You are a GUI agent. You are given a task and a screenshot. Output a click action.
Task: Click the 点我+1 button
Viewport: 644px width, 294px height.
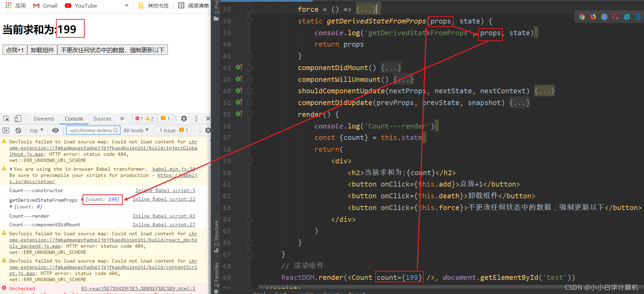tap(15, 50)
